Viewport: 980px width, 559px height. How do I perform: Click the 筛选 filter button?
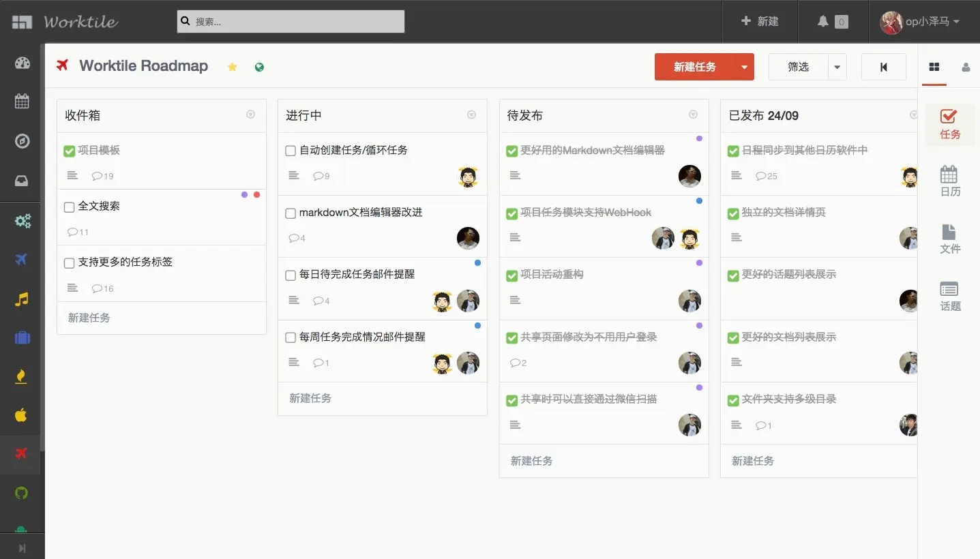point(799,67)
